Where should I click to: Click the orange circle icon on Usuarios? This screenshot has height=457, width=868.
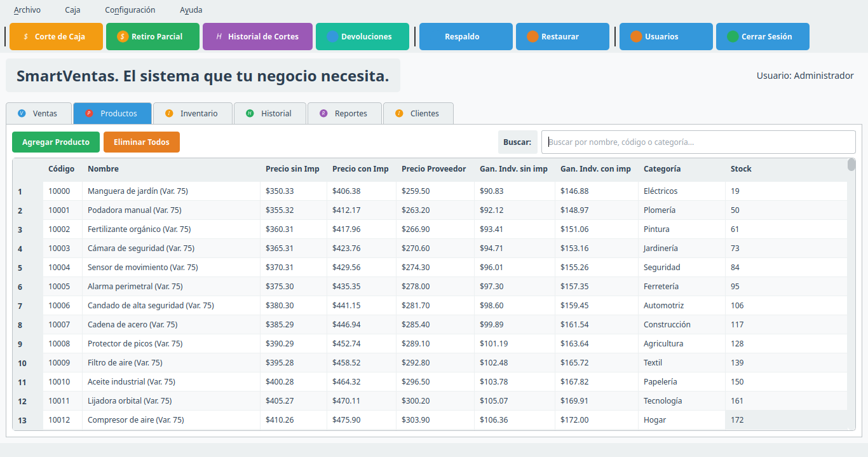click(x=636, y=37)
